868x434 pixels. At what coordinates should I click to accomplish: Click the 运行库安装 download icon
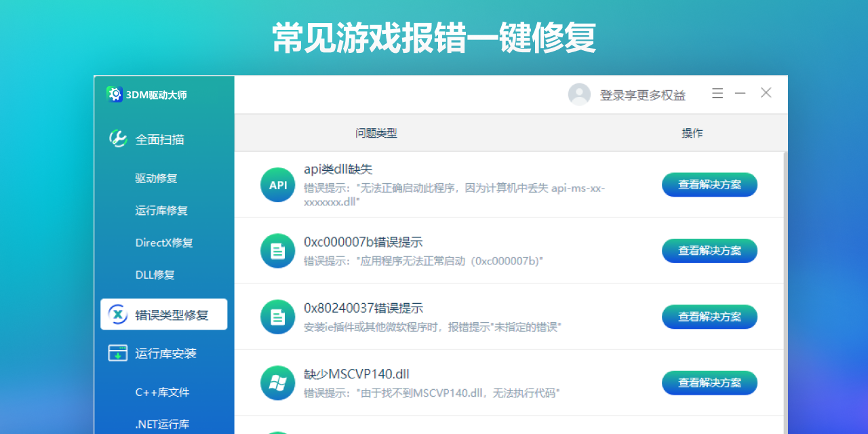click(x=118, y=353)
